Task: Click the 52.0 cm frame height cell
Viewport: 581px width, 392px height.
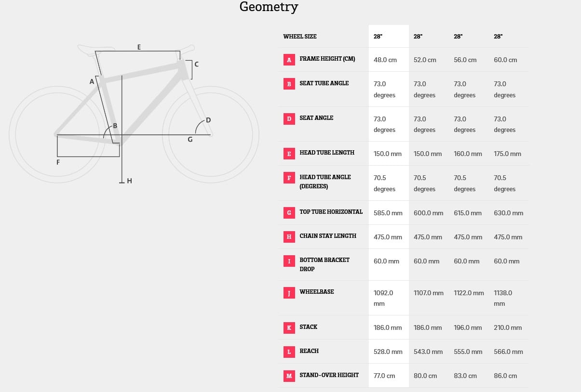Action: (x=425, y=60)
